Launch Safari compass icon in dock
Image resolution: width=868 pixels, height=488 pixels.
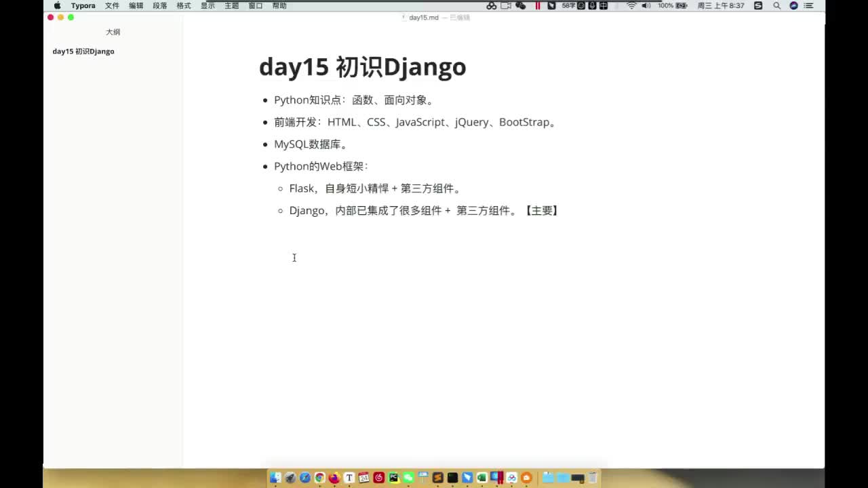coord(305,478)
